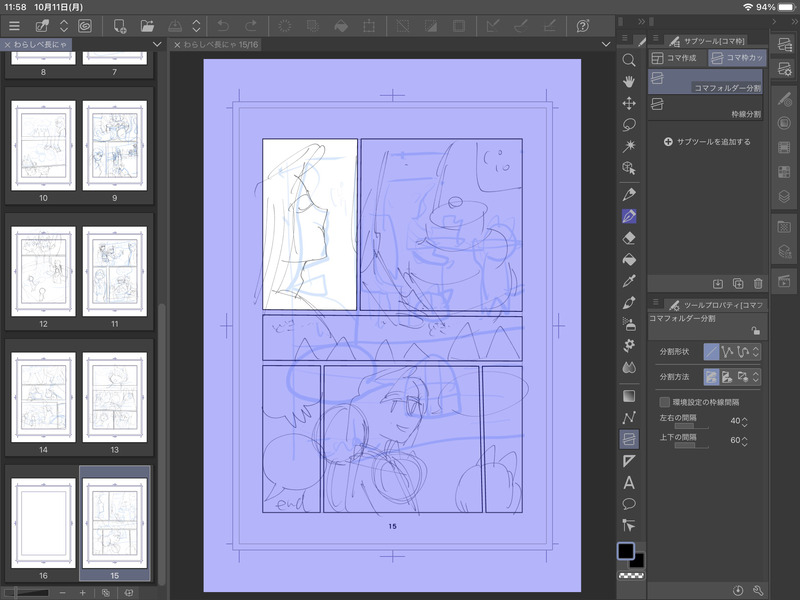Screen dimensions: 800x600
Task: Expand arrows next to the save icon
Action: [x=196, y=26]
